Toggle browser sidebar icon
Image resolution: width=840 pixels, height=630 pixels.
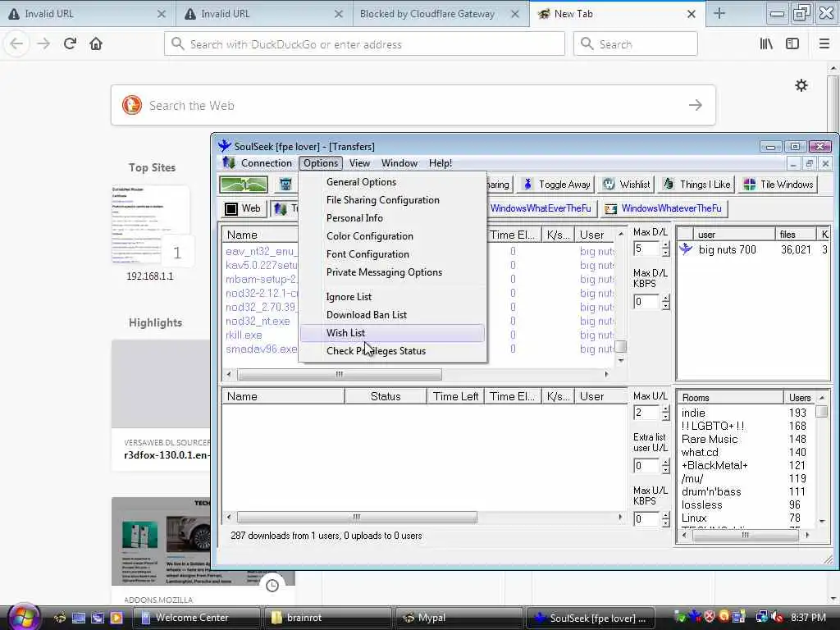tap(792, 44)
